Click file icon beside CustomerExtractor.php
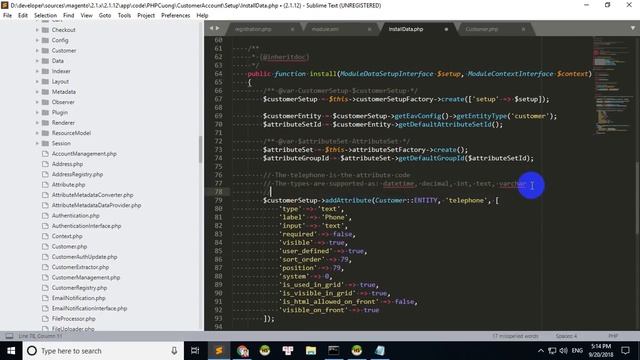Screen dimensions: 640x360 point(45,267)
